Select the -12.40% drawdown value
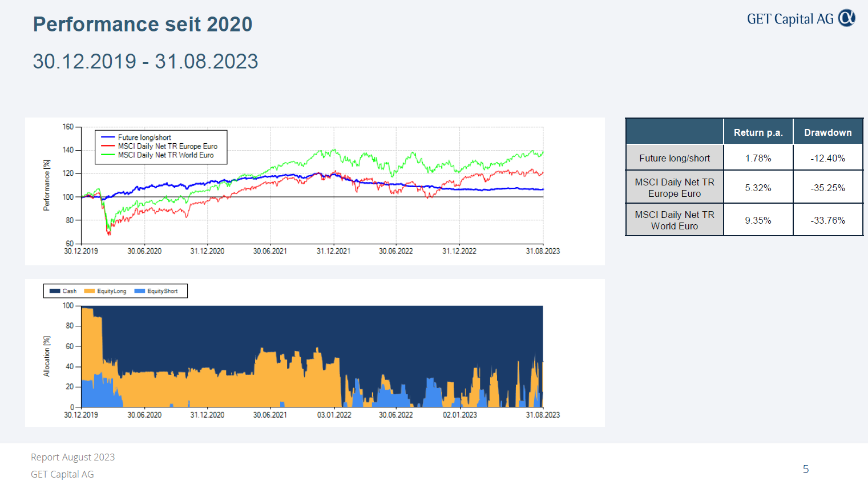This screenshot has width=868, height=481. pos(827,158)
